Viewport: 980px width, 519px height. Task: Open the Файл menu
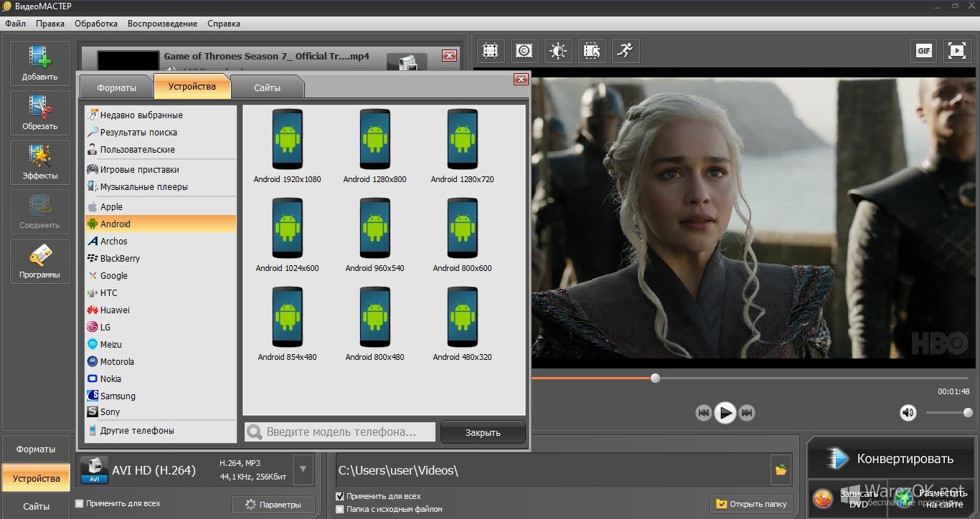(15, 24)
